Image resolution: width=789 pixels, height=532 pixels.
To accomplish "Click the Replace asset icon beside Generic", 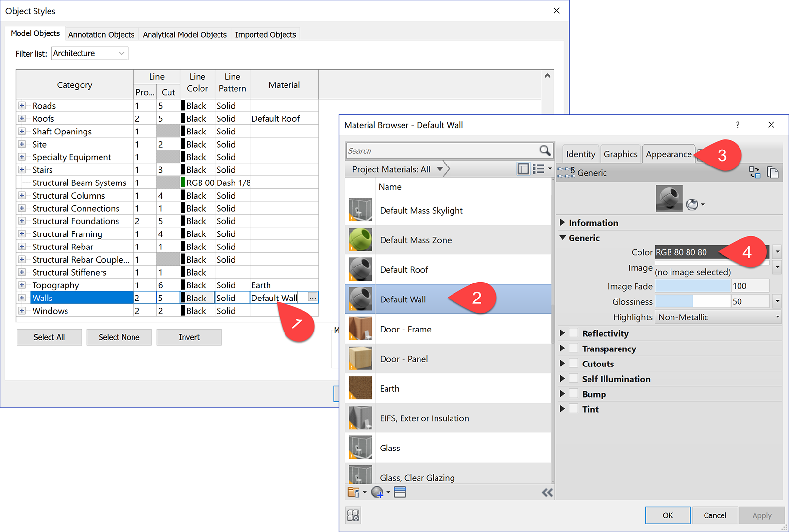I will coord(754,172).
